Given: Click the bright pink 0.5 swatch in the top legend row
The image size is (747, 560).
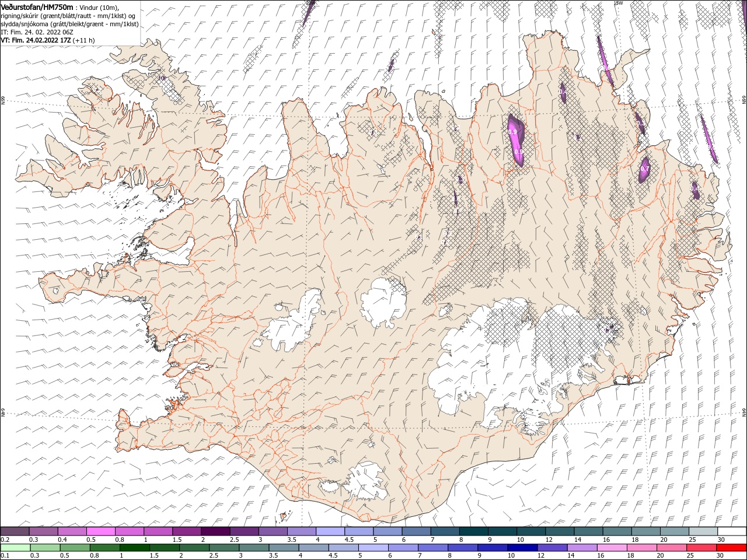Looking at the screenshot, I should pos(100,531).
